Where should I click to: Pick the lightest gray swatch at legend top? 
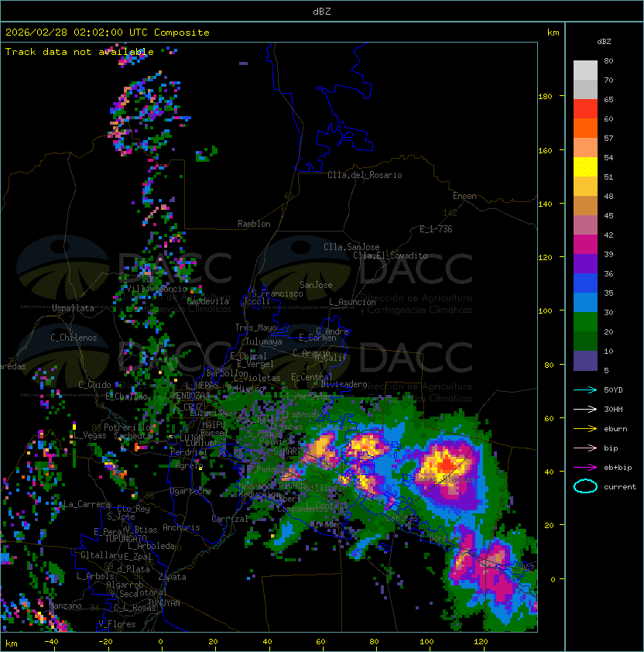click(x=585, y=70)
